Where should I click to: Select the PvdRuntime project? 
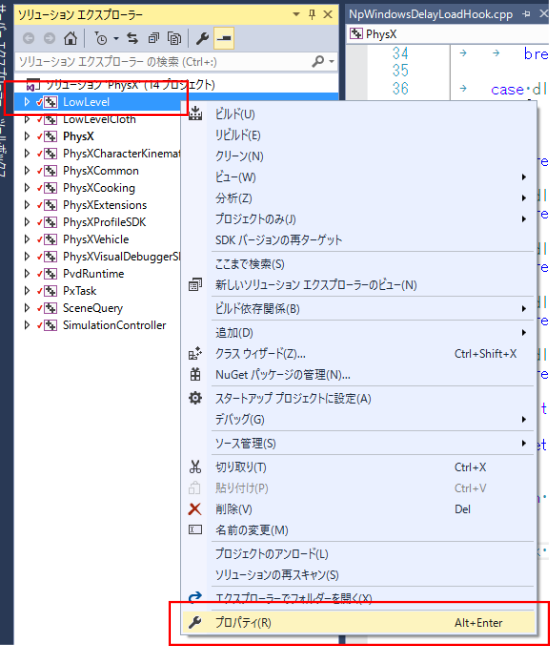[93, 274]
